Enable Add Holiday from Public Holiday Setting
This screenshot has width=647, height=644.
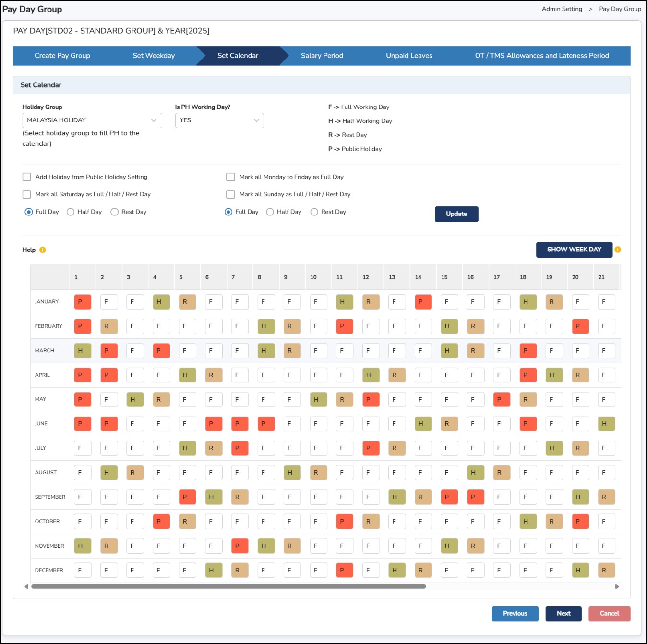tap(27, 177)
